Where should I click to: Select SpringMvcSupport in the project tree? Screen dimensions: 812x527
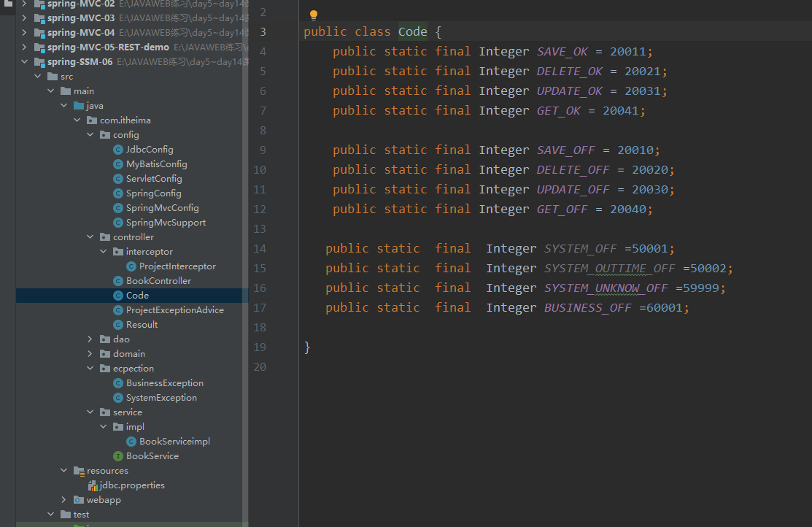[166, 223]
